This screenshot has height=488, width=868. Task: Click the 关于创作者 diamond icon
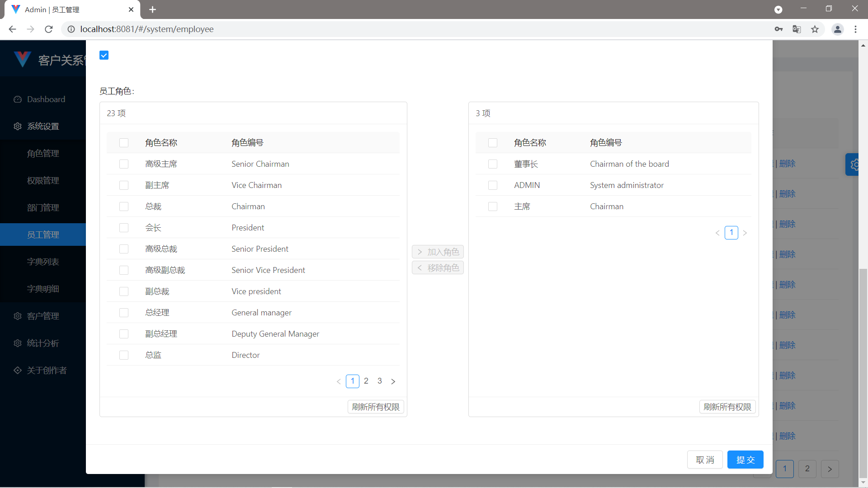[18, 371]
